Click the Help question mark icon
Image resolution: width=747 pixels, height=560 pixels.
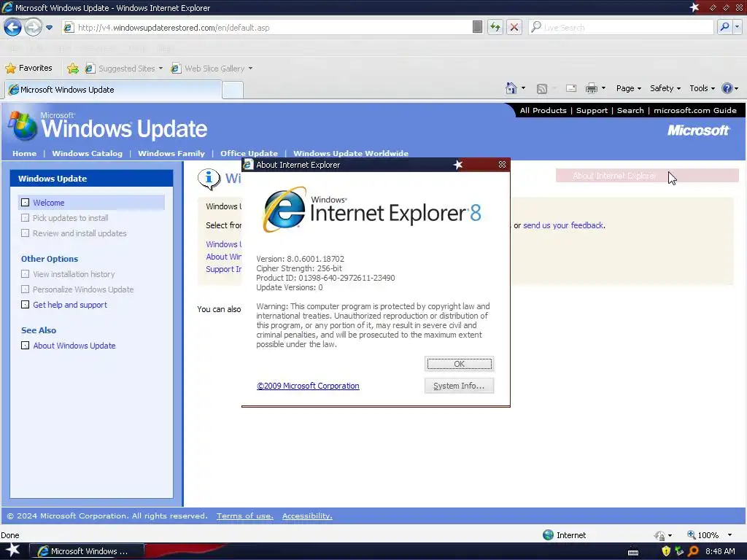point(727,88)
